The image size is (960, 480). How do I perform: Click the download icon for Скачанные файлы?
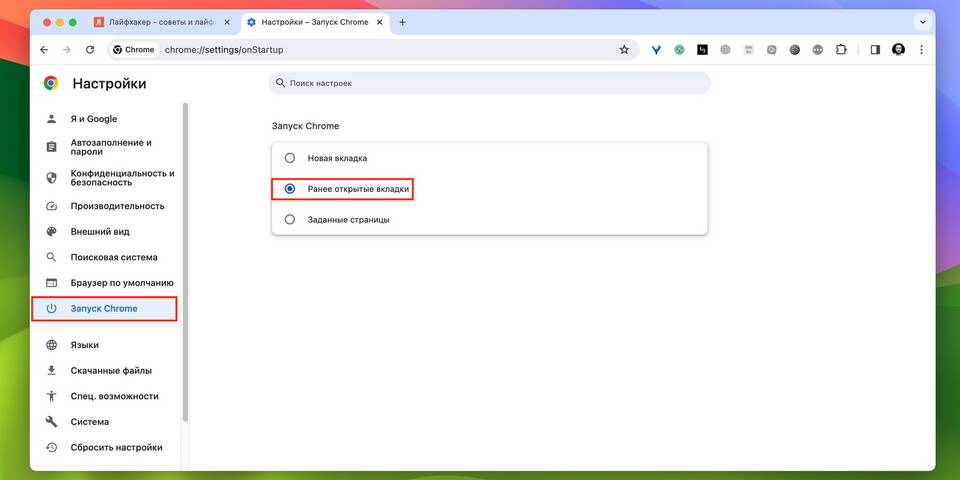(x=51, y=371)
